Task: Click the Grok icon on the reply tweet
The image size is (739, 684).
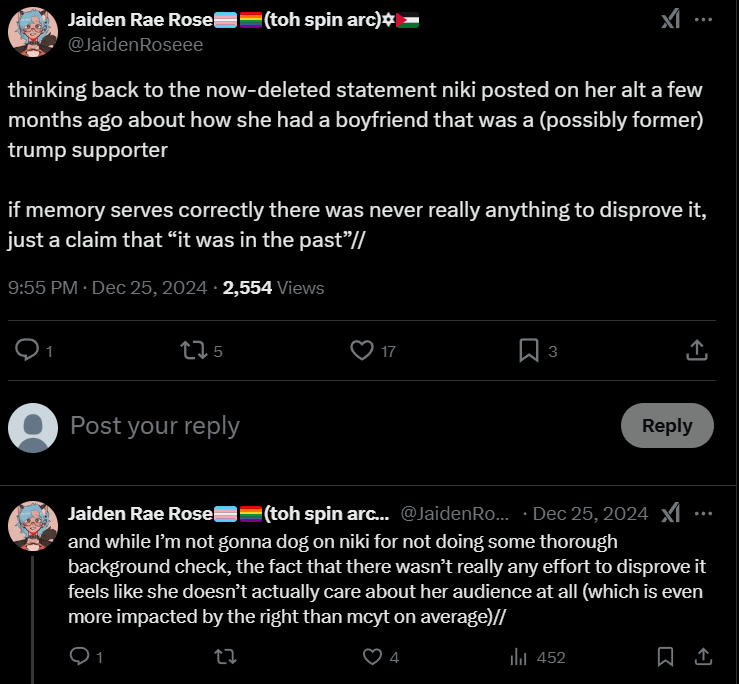Action: click(671, 513)
